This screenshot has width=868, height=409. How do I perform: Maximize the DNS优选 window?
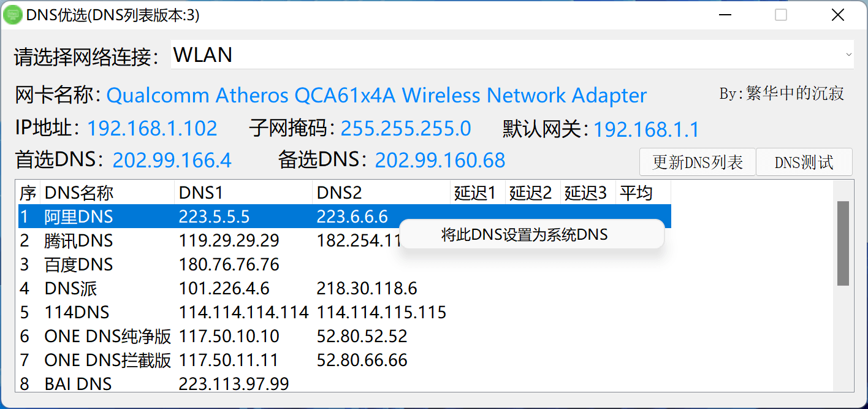pos(780,15)
